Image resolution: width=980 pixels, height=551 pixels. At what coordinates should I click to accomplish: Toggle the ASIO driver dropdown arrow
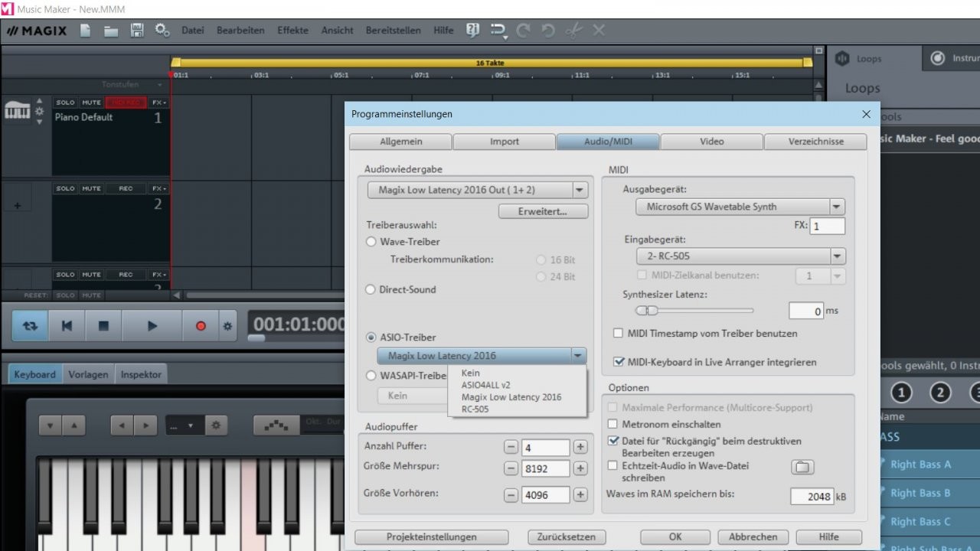[578, 356]
